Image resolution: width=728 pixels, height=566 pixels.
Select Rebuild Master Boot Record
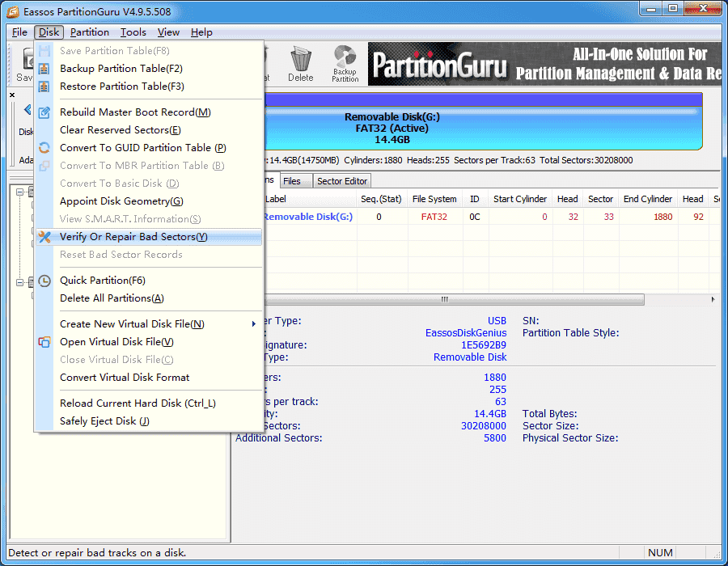coord(149,112)
